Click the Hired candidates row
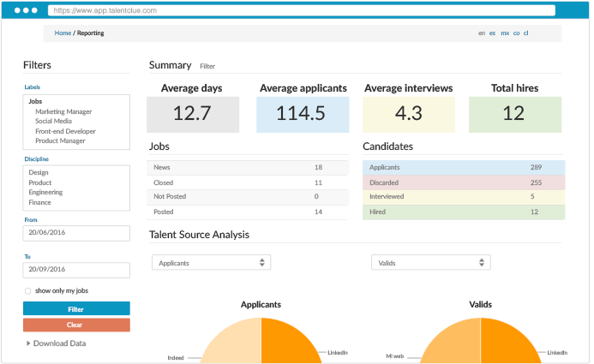Viewport: 594px width, 364px height. [x=463, y=212]
